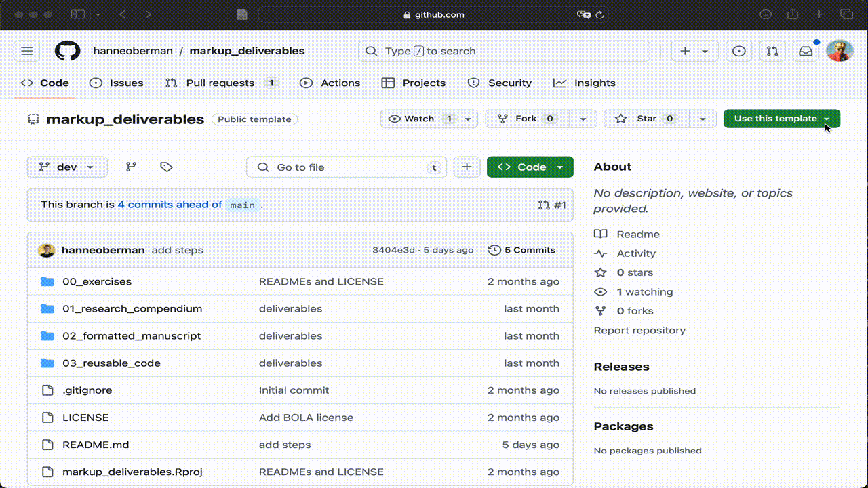Focus the Go to file search field
The height and width of the screenshot is (488, 868).
(x=347, y=167)
